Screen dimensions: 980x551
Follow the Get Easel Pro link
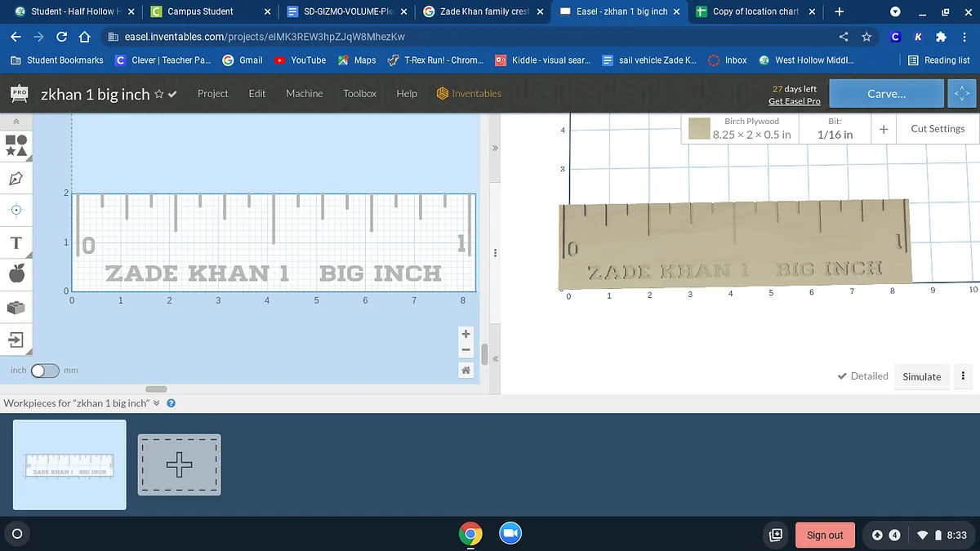point(794,101)
